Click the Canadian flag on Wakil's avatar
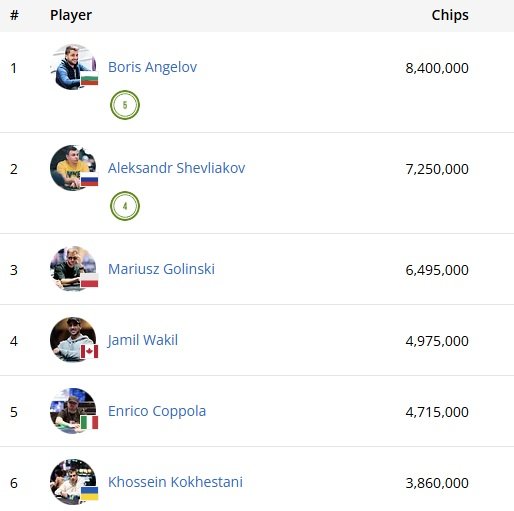The height and width of the screenshot is (511, 514). 89,352
